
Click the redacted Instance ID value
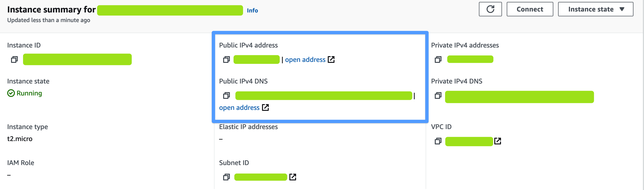click(x=77, y=59)
